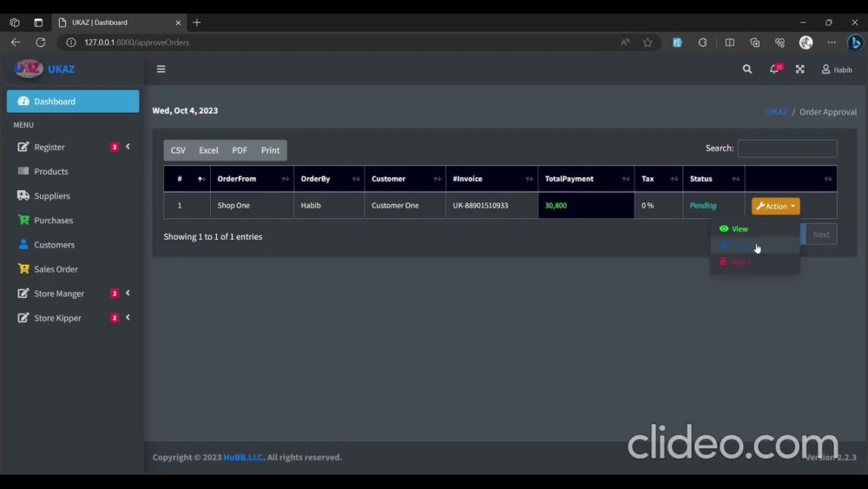868x489 pixels.
Task: Sort by OrderBy column header
Action: (x=329, y=179)
